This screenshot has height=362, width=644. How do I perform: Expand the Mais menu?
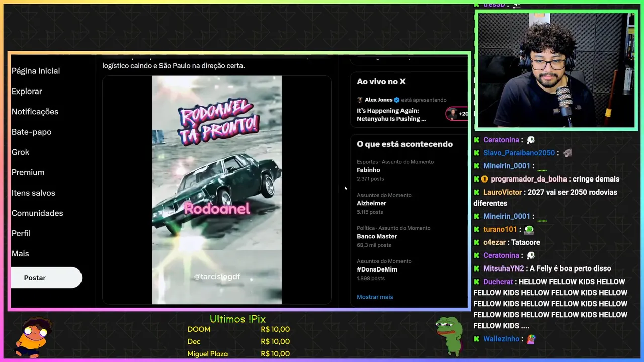[x=20, y=253]
